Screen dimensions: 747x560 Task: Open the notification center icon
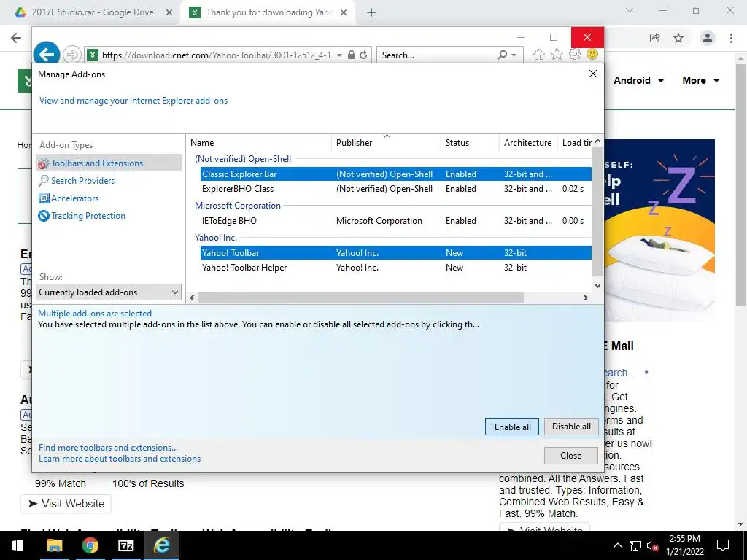click(x=723, y=545)
